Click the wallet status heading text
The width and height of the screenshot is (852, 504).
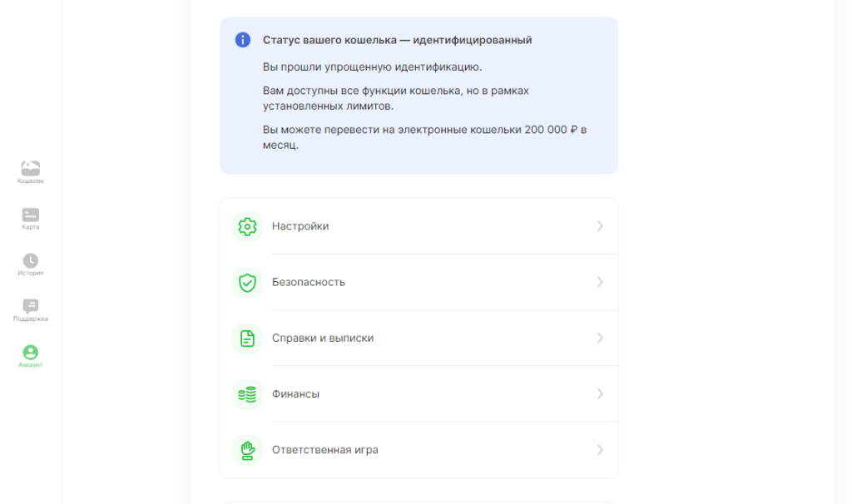click(397, 40)
